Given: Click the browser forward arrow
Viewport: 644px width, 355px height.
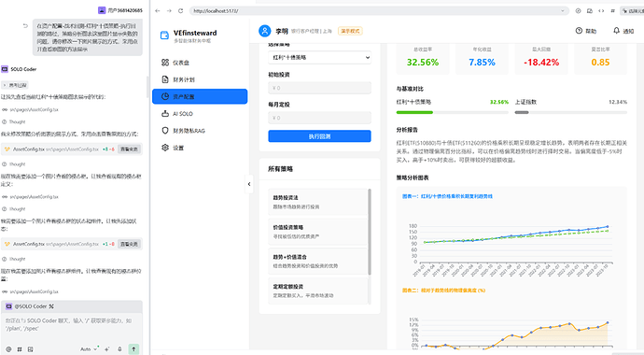Looking at the screenshot, I should (x=169, y=10).
